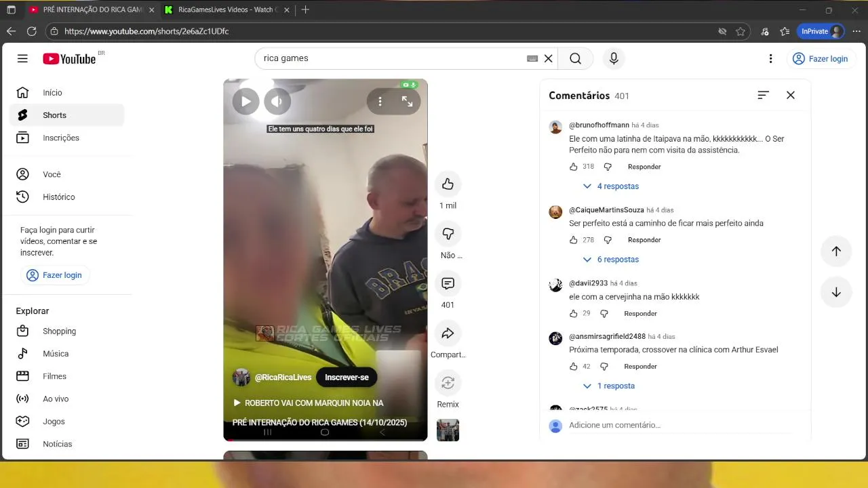Image resolution: width=868 pixels, height=488 pixels.
Task: Close the RicaGamesLives Videos tab
Action: click(x=287, y=10)
